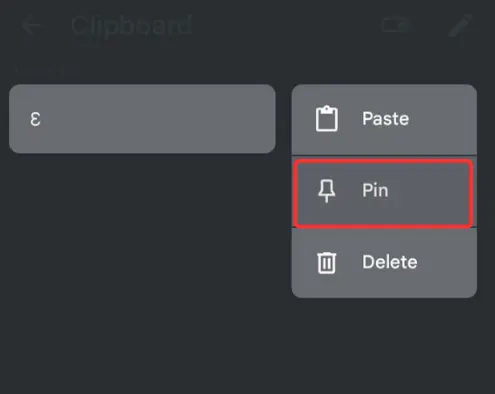
Task: Click the trash can icon
Action: point(327,263)
